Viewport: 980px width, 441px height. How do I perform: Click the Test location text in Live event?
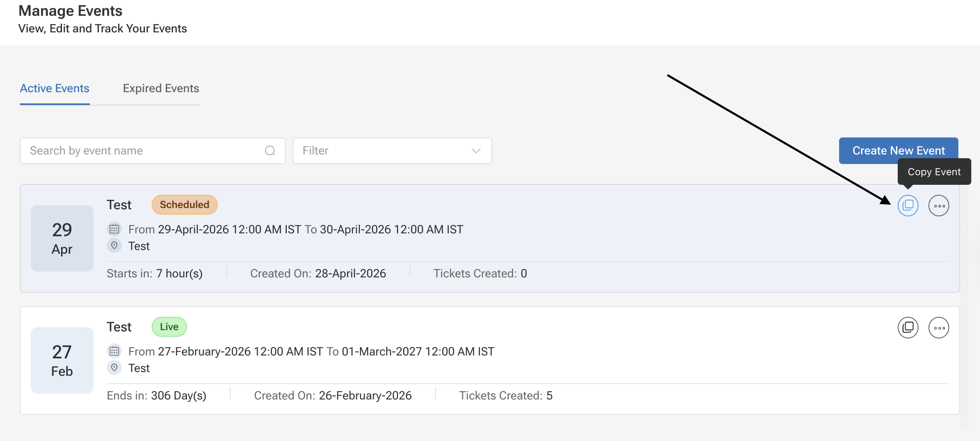(x=139, y=368)
